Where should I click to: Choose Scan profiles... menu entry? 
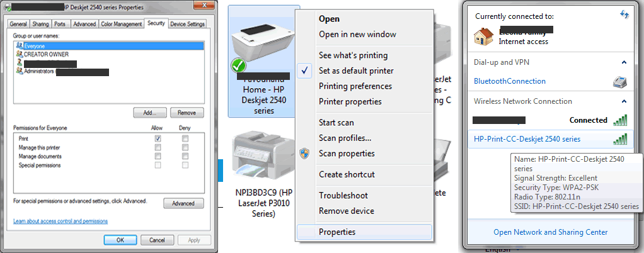click(364, 138)
